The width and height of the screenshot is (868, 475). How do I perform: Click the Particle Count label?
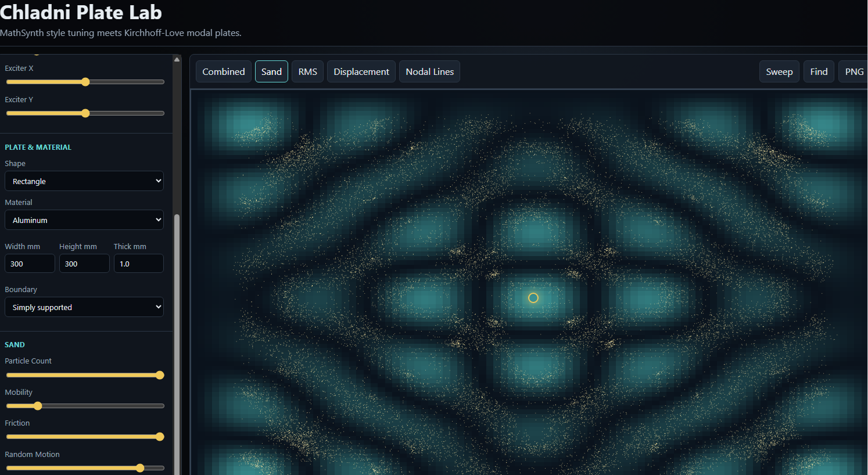(x=28, y=361)
